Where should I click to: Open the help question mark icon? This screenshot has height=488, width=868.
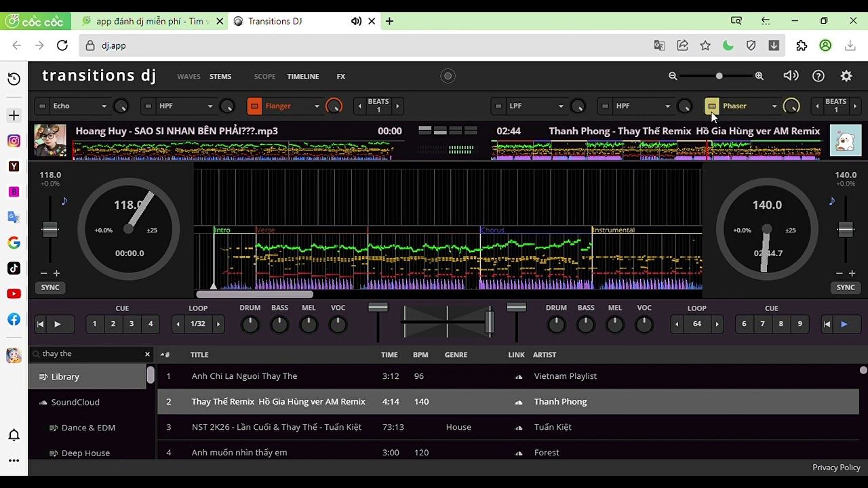click(818, 76)
